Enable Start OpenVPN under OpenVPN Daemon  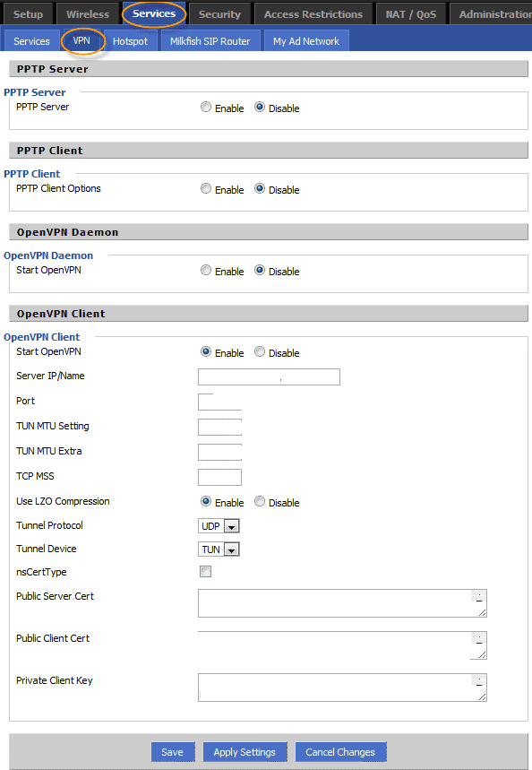pos(206,270)
